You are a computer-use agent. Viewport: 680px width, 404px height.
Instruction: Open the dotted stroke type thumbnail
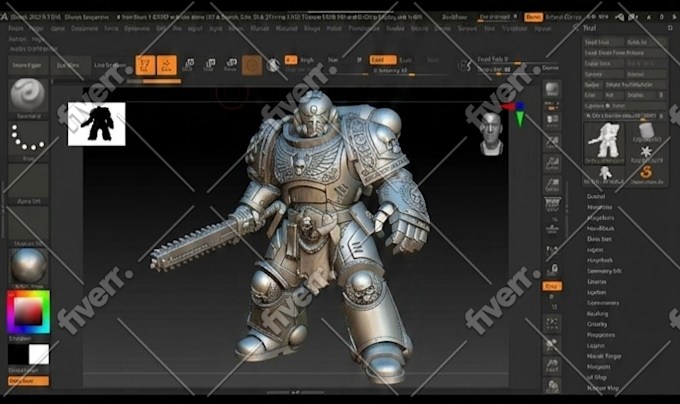click(x=28, y=140)
